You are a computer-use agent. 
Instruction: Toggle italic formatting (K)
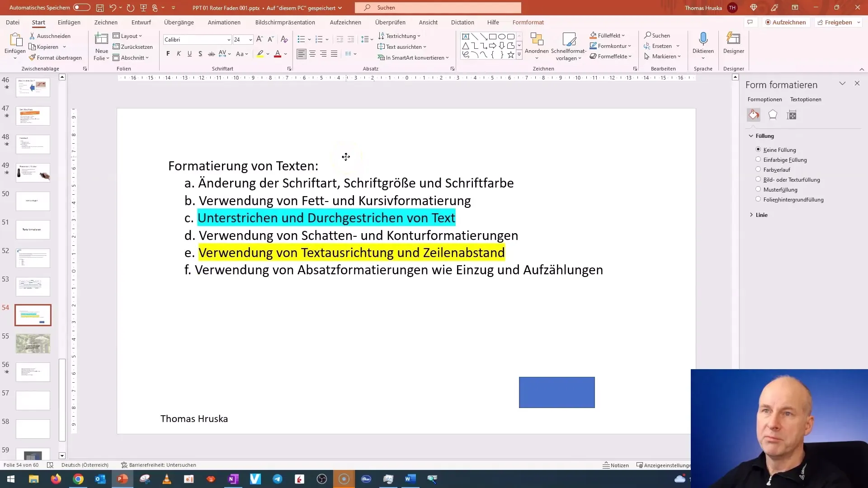179,54
